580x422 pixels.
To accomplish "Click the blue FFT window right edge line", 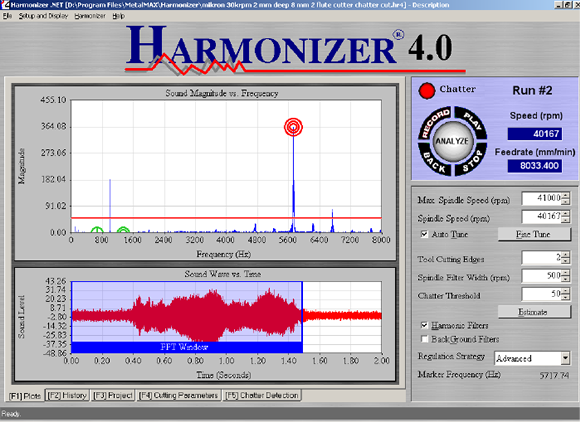I will point(302,317).
